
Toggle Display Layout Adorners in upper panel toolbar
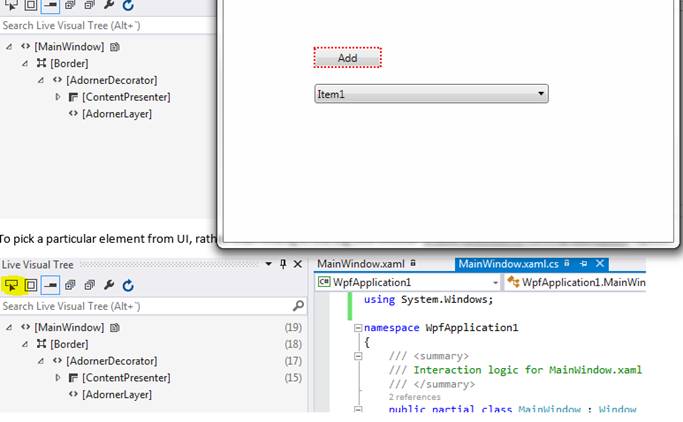[x=31, y=5]
